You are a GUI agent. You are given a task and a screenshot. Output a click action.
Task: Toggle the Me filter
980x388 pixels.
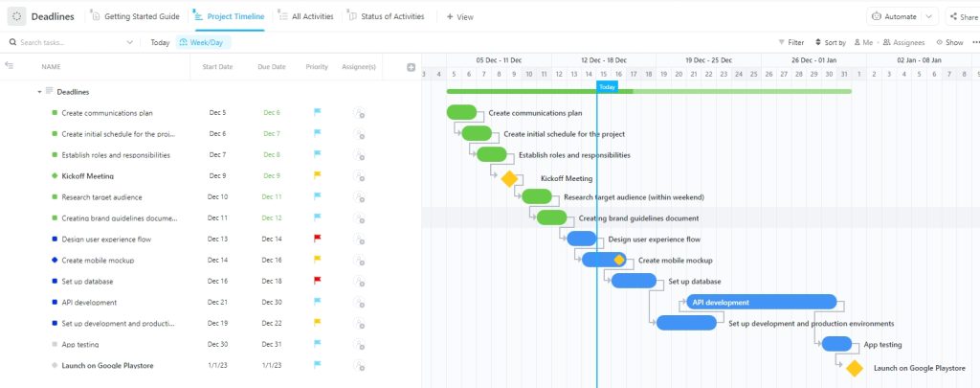tap(862, 42)
